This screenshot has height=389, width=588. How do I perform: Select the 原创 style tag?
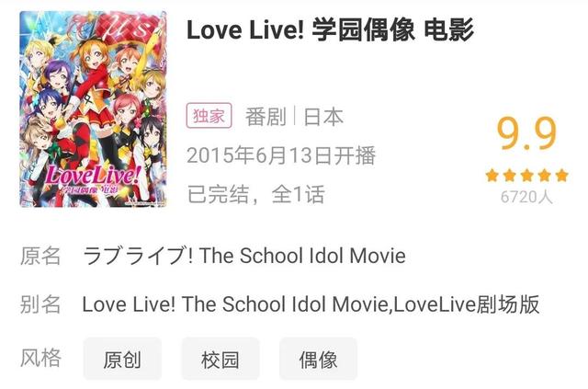pyautogui.click(x=122, y=360)
